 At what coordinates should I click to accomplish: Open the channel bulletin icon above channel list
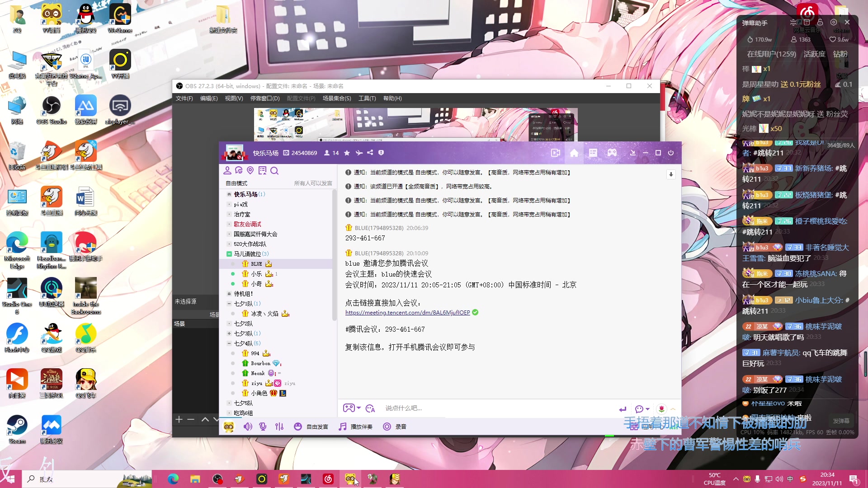click(262, 170)
